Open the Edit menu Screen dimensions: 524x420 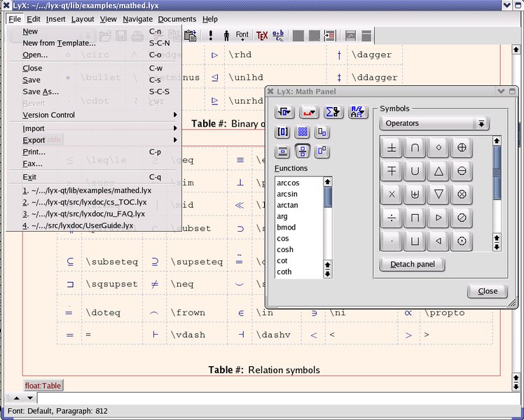tap(34, 19)
